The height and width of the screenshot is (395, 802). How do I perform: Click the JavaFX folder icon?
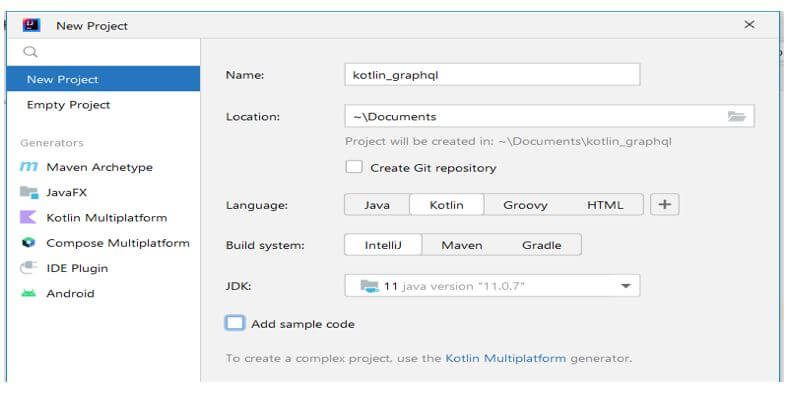[29, 192]
